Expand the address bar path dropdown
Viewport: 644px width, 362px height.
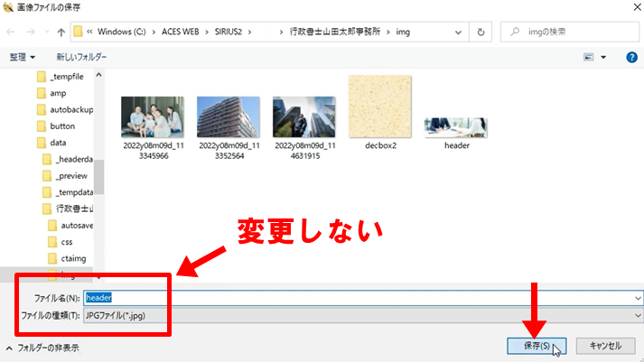pos(458,32)
